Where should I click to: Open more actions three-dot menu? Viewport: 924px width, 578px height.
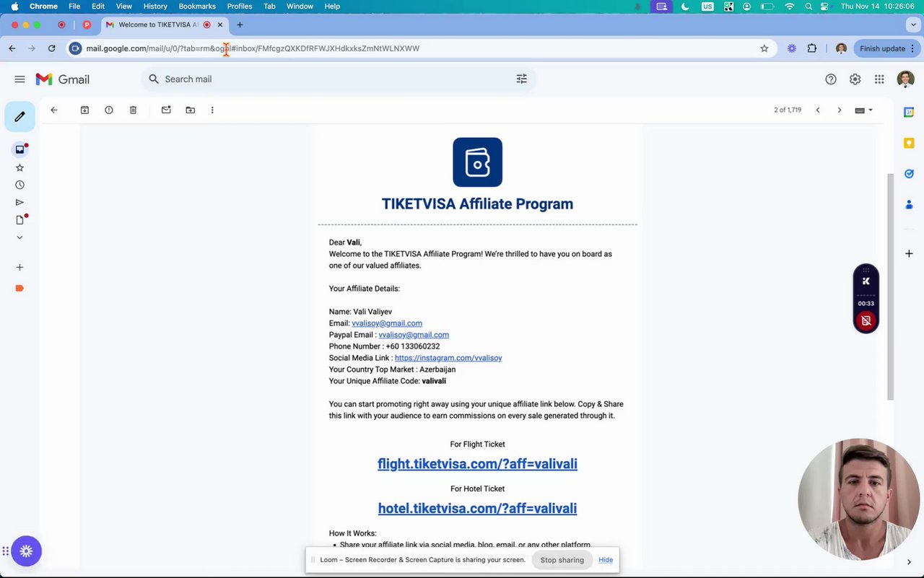click(x=212, y=110)
